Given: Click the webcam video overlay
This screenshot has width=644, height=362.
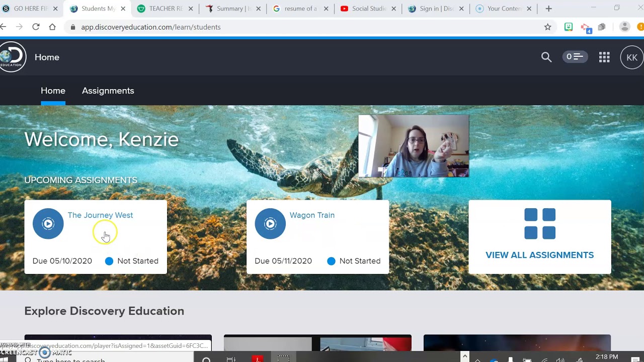Looking at the screenshot, I should pos(414,146).
